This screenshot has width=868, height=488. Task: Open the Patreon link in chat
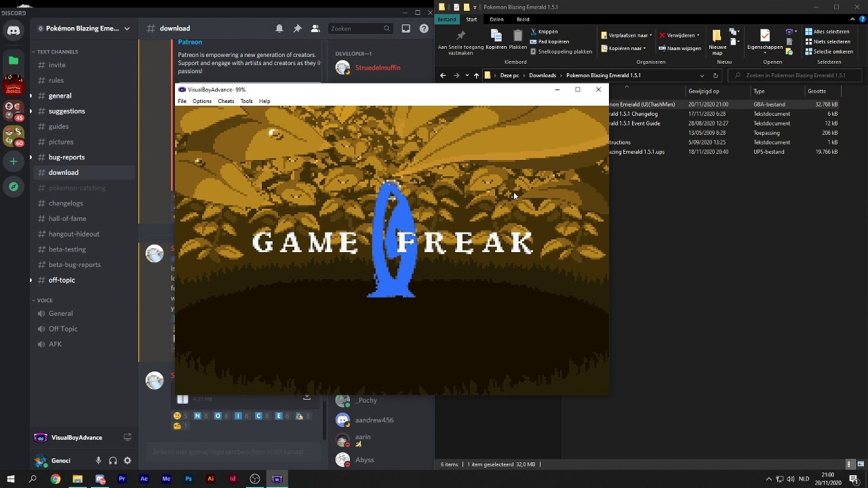click(190, 42)
